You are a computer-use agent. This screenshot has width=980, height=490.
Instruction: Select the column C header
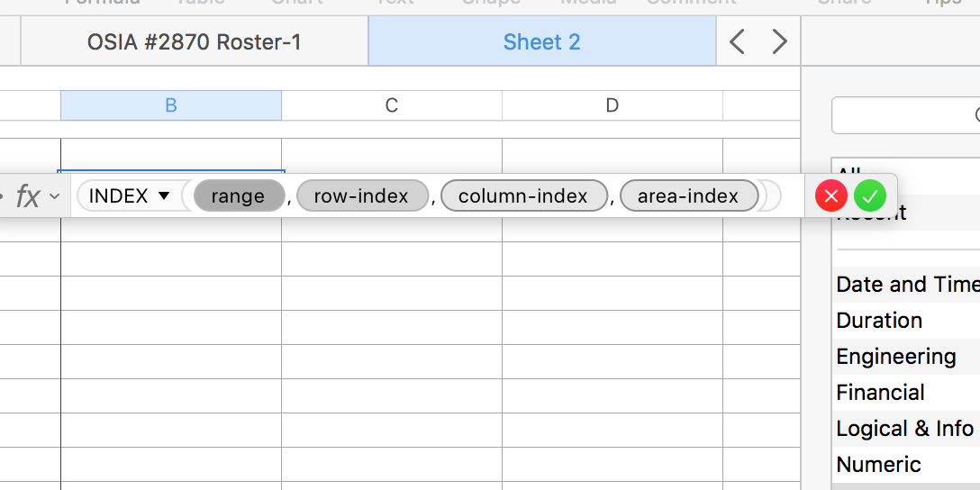tap(392, 105)
